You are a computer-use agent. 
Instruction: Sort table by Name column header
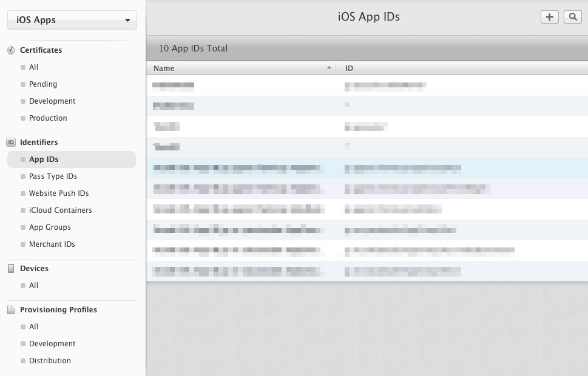(241, 69)
